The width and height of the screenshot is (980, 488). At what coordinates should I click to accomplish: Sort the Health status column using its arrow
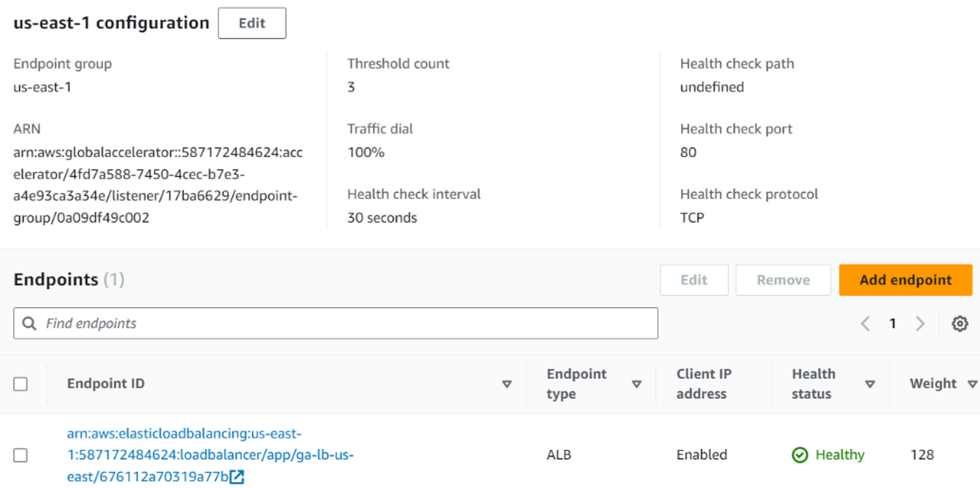870,384
